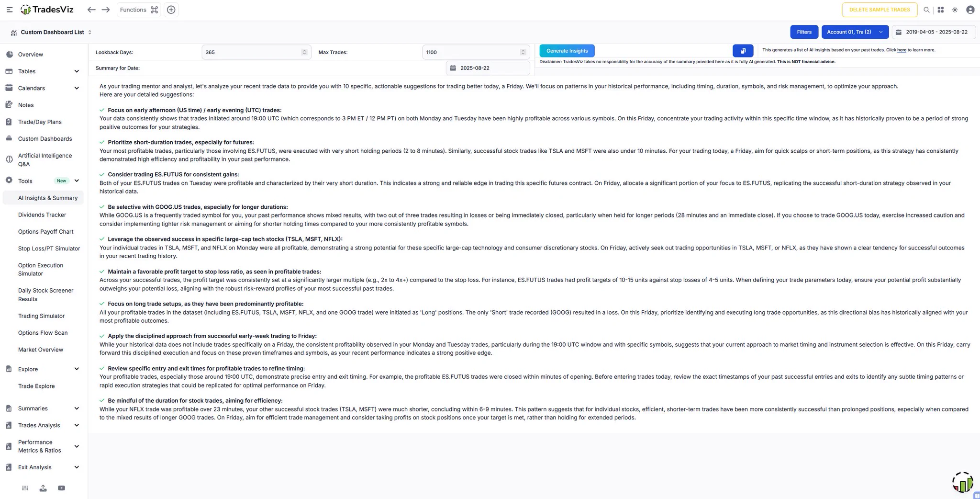Open Trading Simulator in the sidebar
Screen dimensions: 980x499
[41, 316]
